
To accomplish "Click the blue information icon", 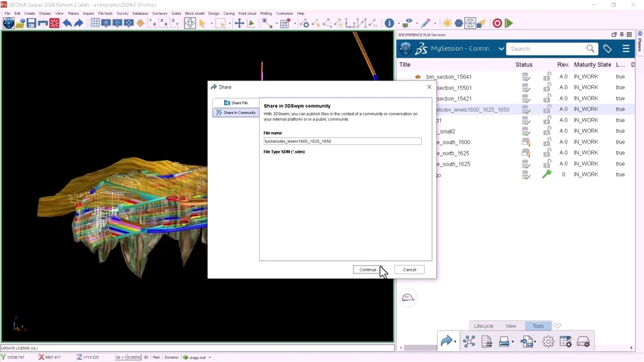I will [389, 23].
